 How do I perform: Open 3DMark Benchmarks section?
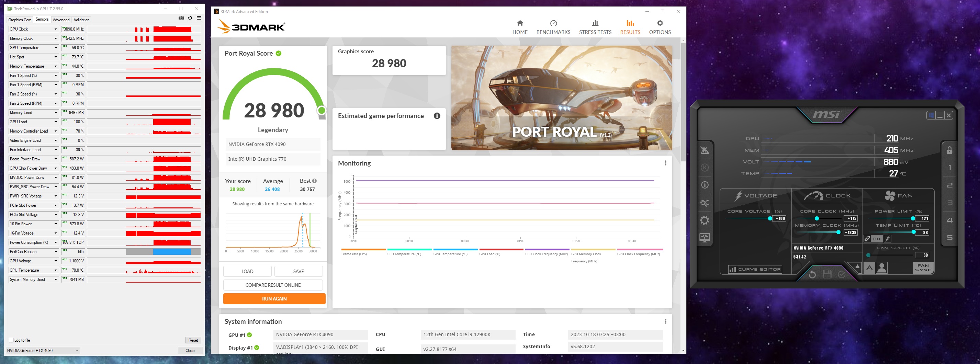click(553, 27)
